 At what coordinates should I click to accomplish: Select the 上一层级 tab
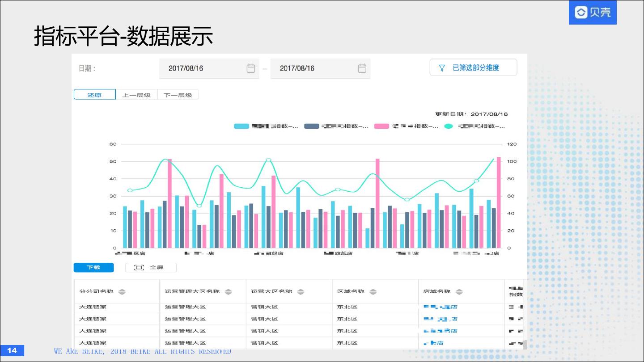pos(136,95)
